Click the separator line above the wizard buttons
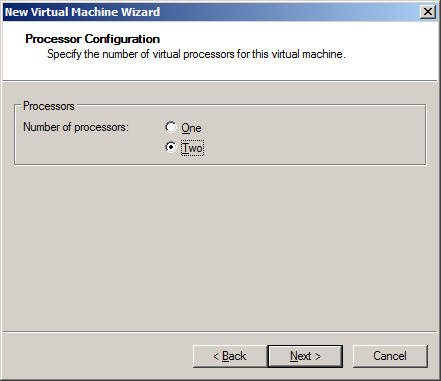 point(220,332)
